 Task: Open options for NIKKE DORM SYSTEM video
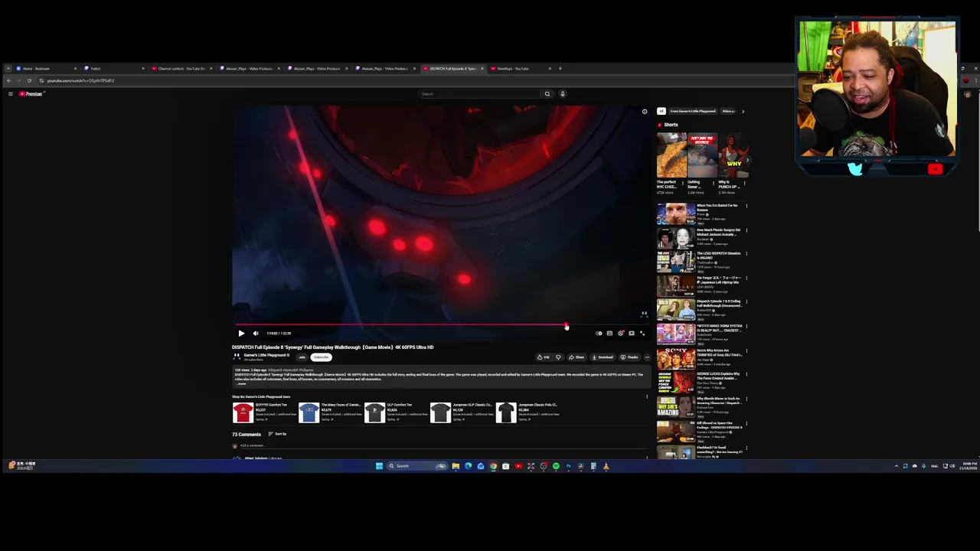[746, 326]
